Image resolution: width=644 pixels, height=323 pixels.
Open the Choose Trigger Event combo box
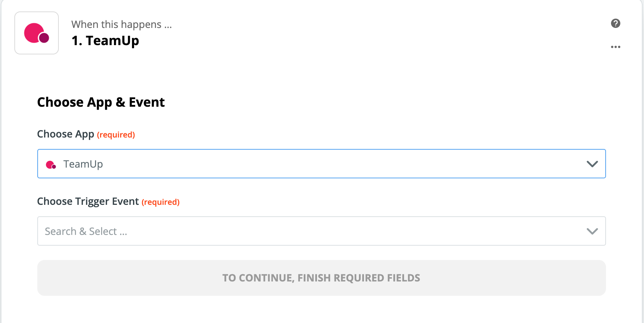pyautogui.click(x=321, y=231)
